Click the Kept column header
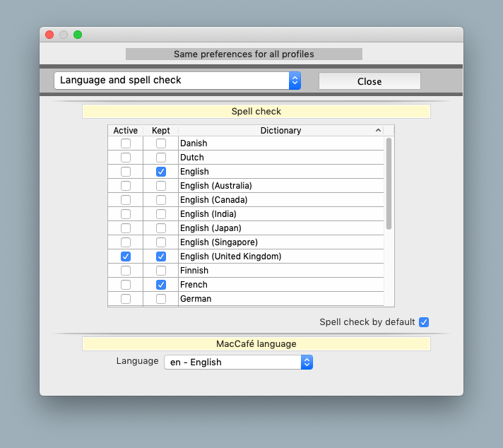 (x=161, y=131)
